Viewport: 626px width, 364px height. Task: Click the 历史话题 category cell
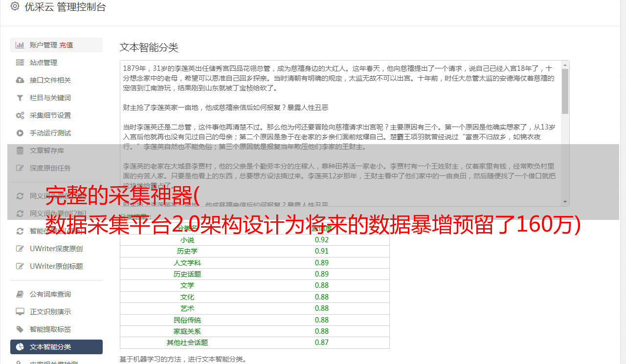[x=187, y=274]
